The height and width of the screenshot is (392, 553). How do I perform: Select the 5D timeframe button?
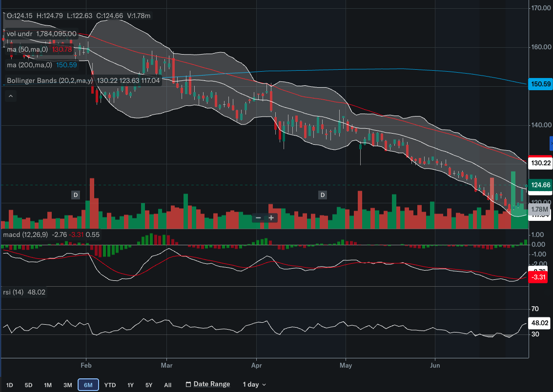click(x=28, y=385)
